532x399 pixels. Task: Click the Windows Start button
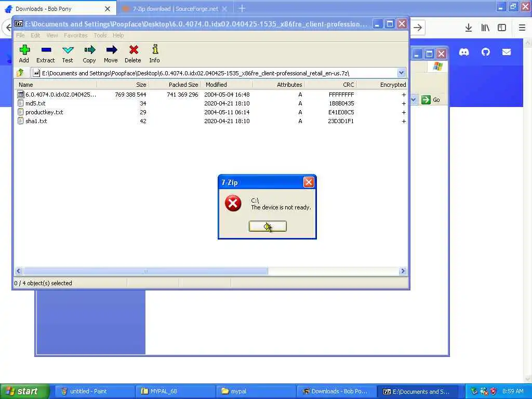24,391
